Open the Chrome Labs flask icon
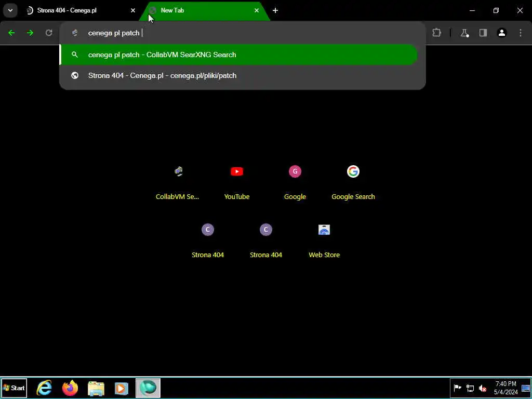 coord(464,33)
